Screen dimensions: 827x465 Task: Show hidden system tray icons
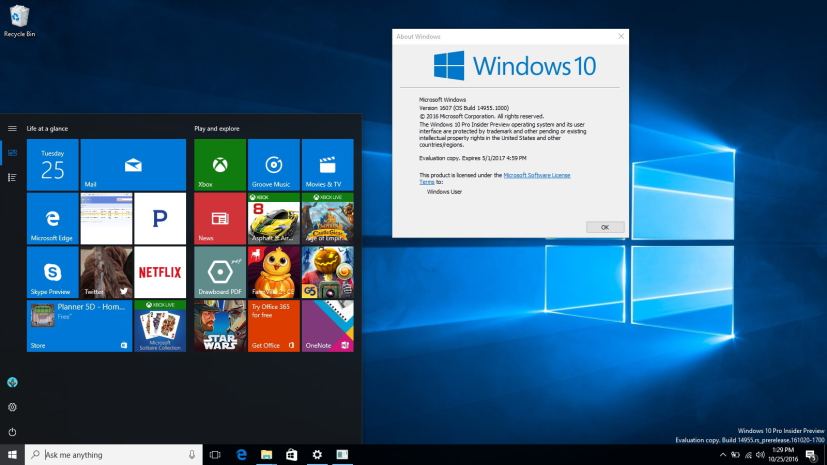pyautogui.click(x=723, y=455)
